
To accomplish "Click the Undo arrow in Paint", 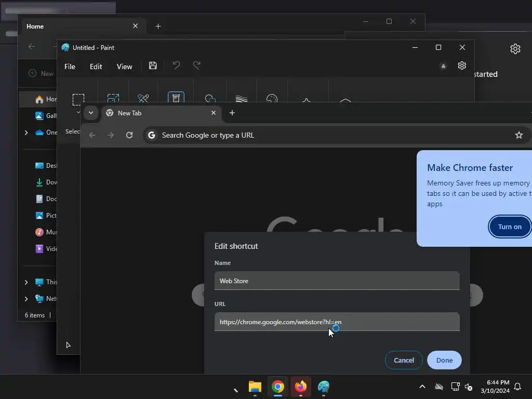I will 176,65.
